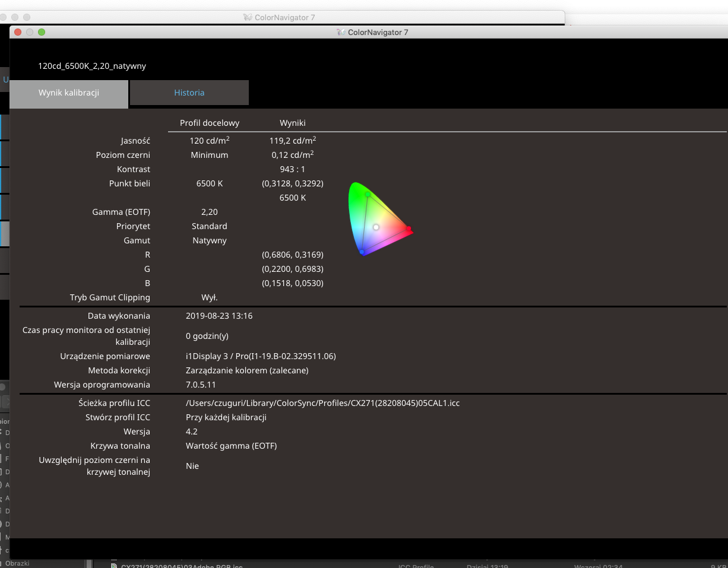Switch to the Historia tab

189,93
